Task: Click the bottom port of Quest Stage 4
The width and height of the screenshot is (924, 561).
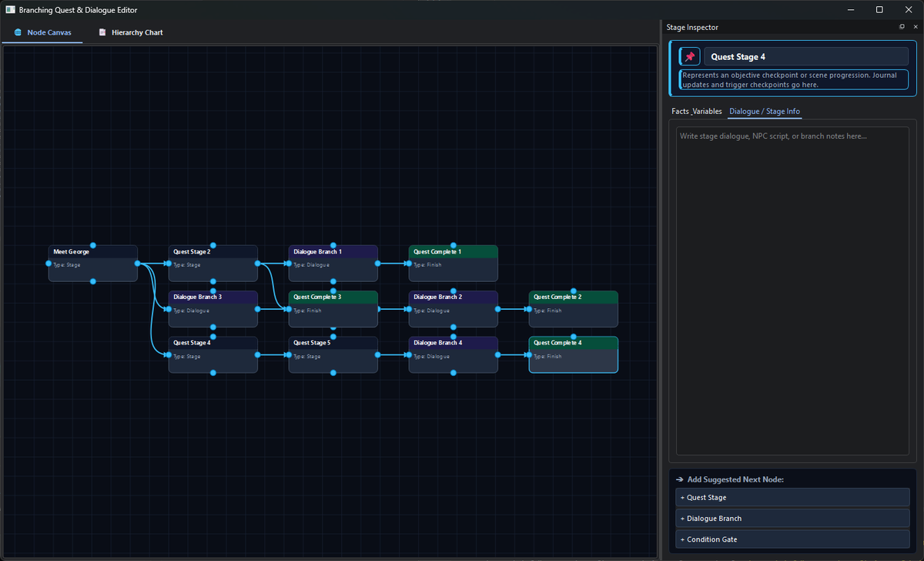Action: 213,373
